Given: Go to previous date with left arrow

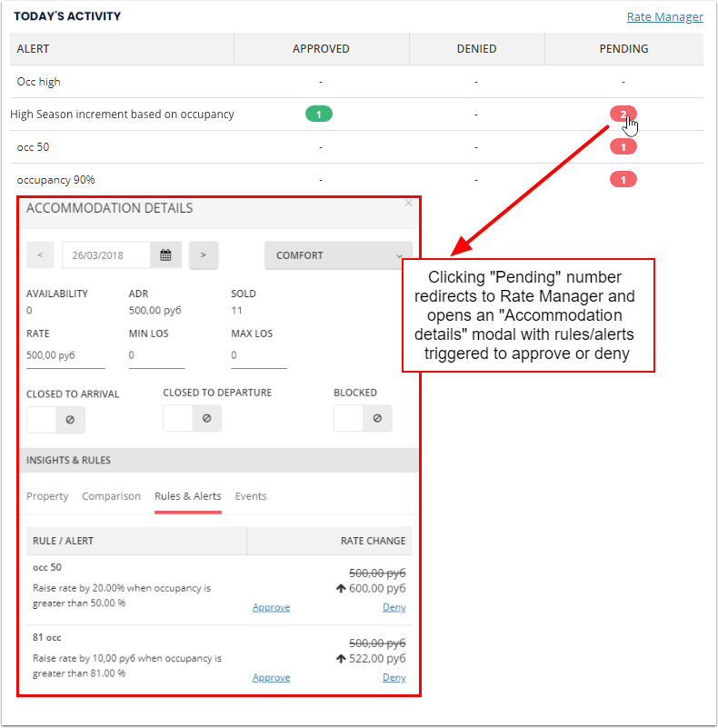Looking at the screenshot, I should (40, 255).
